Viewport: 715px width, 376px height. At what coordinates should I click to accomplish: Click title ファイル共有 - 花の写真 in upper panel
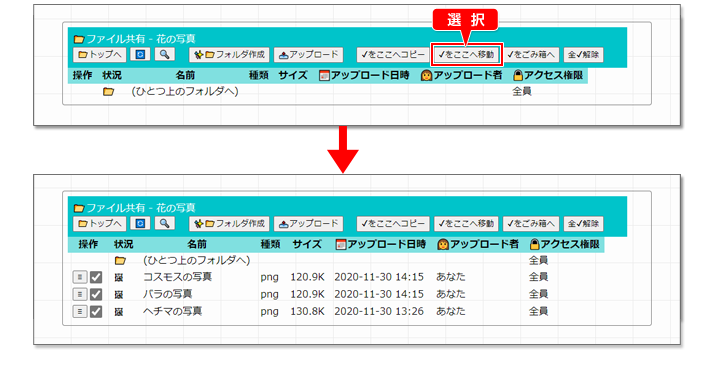pos(135,39)
